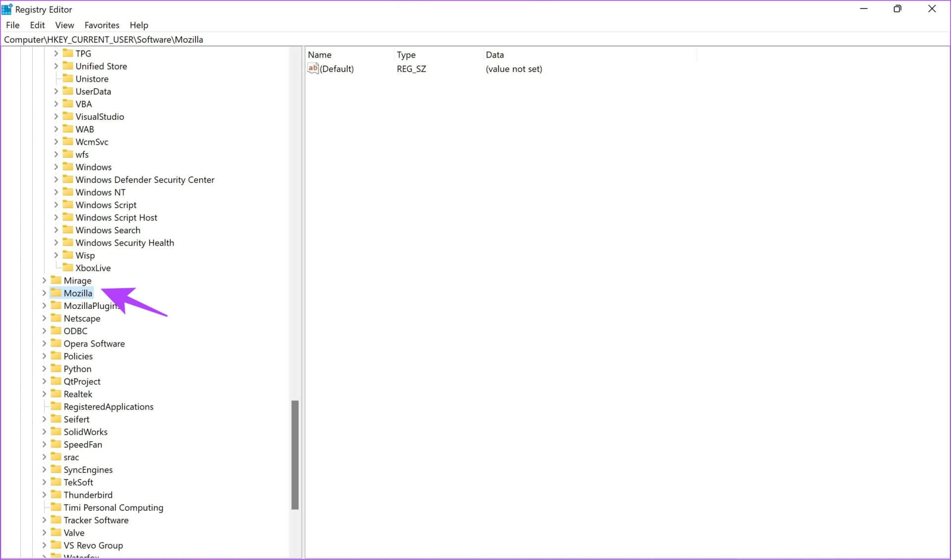
Task: Select the Timi Personal Computing key
Action: click(113, 508)
